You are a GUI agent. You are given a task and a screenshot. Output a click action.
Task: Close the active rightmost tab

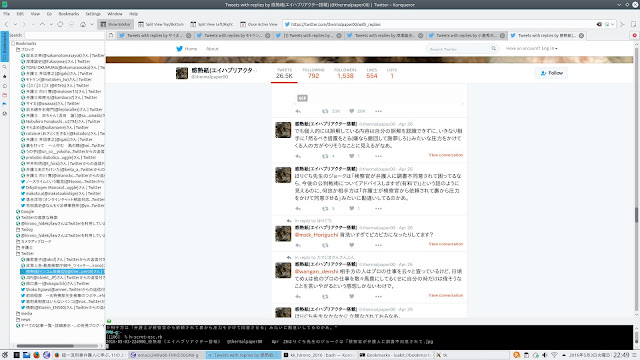581,36
